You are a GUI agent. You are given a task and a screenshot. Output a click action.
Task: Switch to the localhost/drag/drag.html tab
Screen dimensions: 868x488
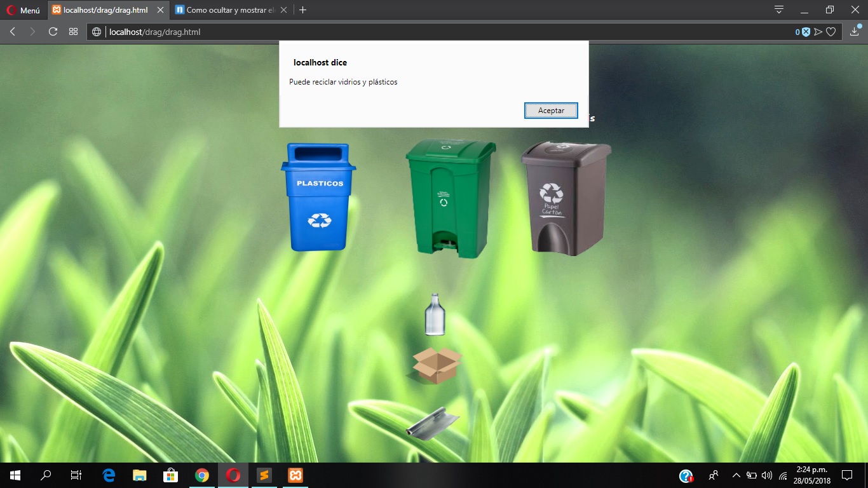coord(105,10)
